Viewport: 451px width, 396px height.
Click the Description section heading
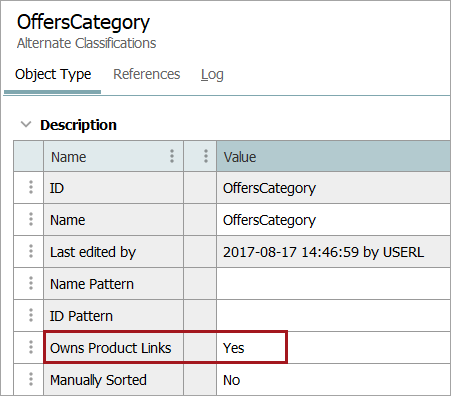pyautogui.click(x=78, y=125)
